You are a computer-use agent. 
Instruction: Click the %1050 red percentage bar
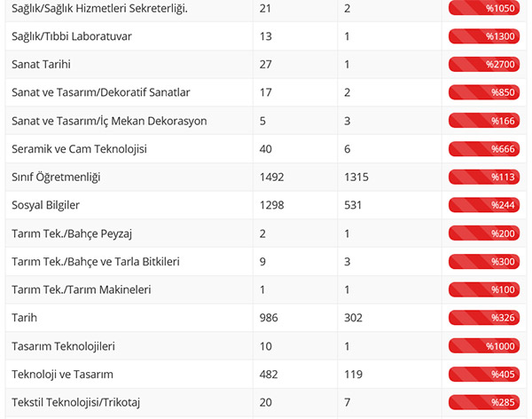tap(484, 8)
